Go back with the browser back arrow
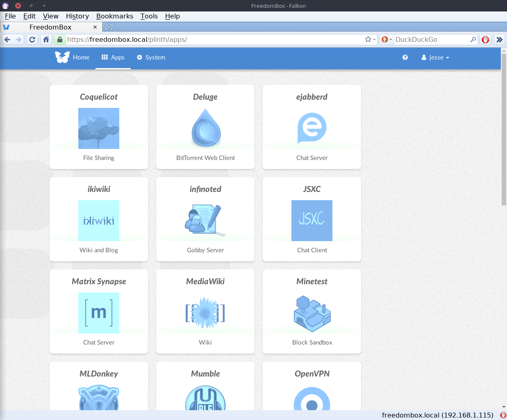Image resolution: width=507 pixels, height=420 pixels. (7, 39)
